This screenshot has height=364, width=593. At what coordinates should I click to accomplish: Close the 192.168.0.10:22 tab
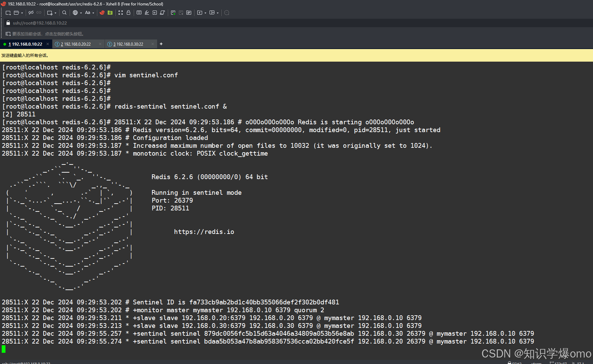tap(48, 44)
